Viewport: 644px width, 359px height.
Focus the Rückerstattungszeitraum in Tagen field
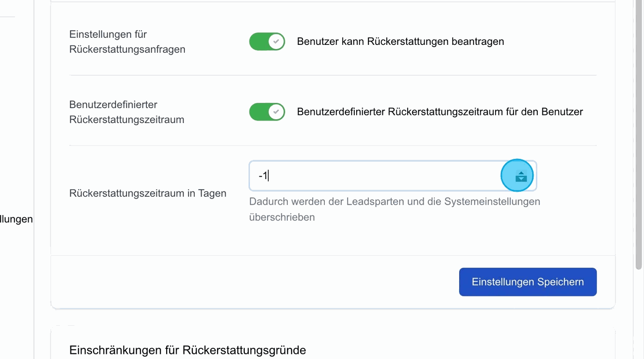point(393,176)
